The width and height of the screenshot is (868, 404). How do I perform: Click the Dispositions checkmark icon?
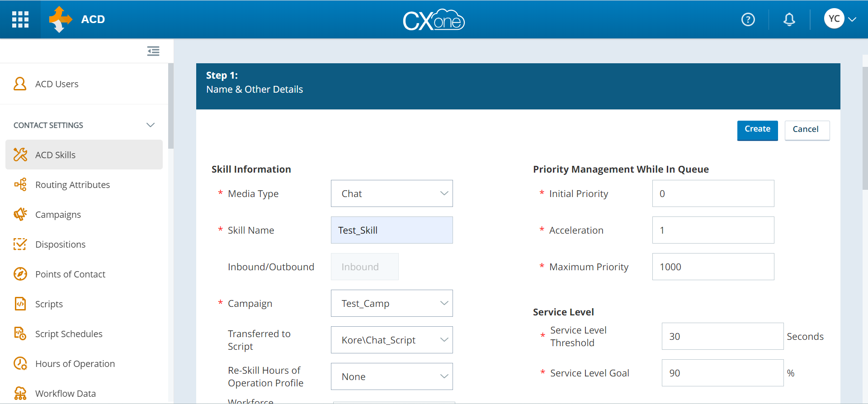[20, 244]
